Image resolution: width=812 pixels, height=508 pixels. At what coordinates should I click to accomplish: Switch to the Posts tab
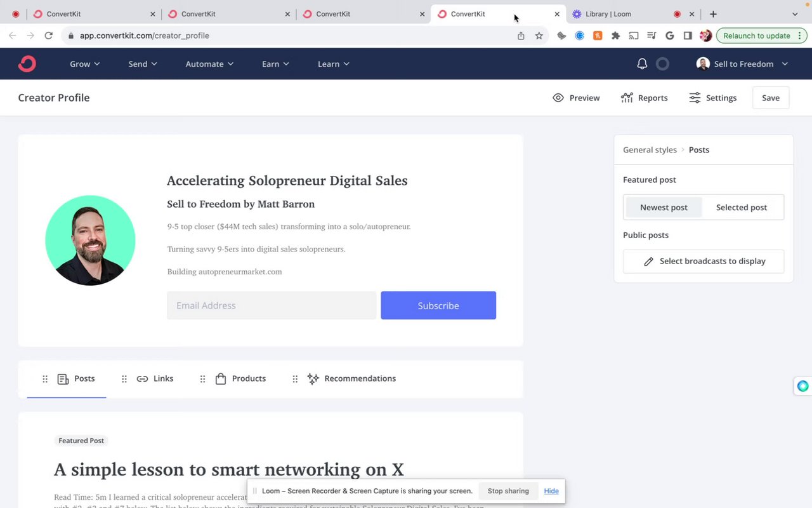67,379
